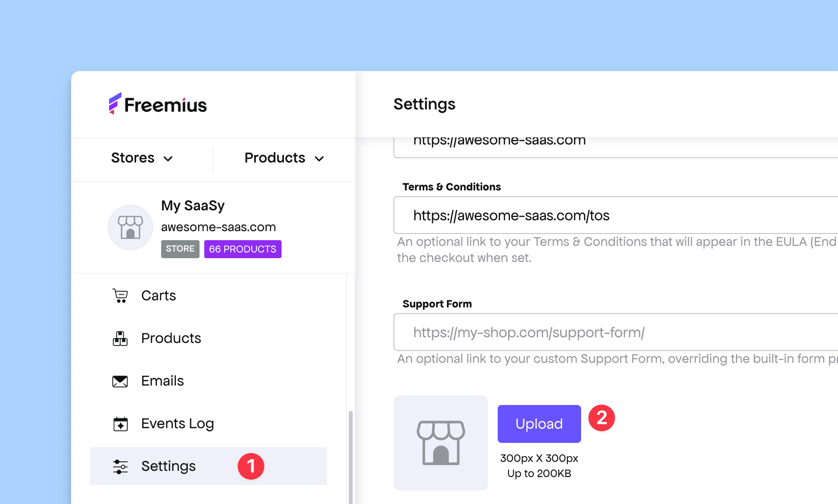Click the chevron next to Stores
Image resolution: width=838 pixels, height=504 pixels.
pos(168,159)
